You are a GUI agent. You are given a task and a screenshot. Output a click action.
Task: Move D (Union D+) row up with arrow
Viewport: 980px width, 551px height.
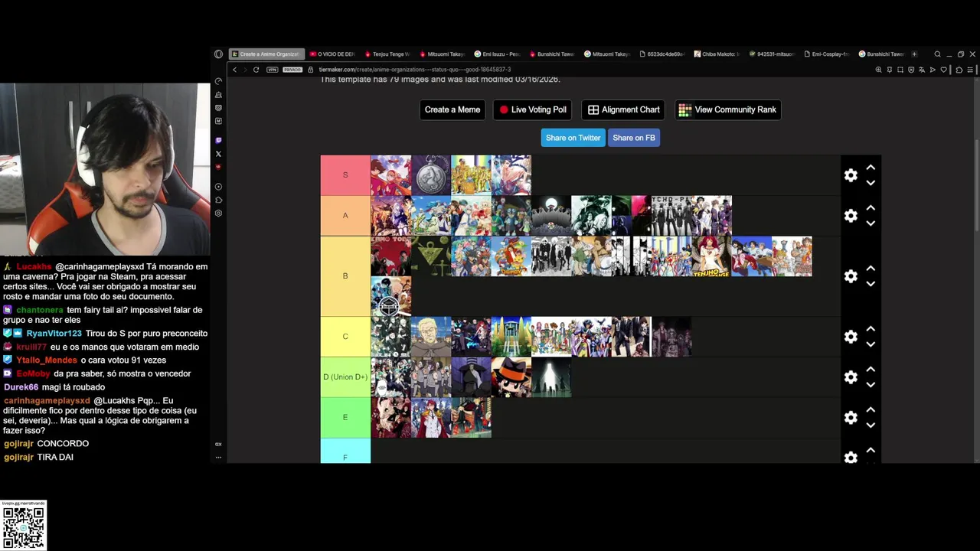871,370
